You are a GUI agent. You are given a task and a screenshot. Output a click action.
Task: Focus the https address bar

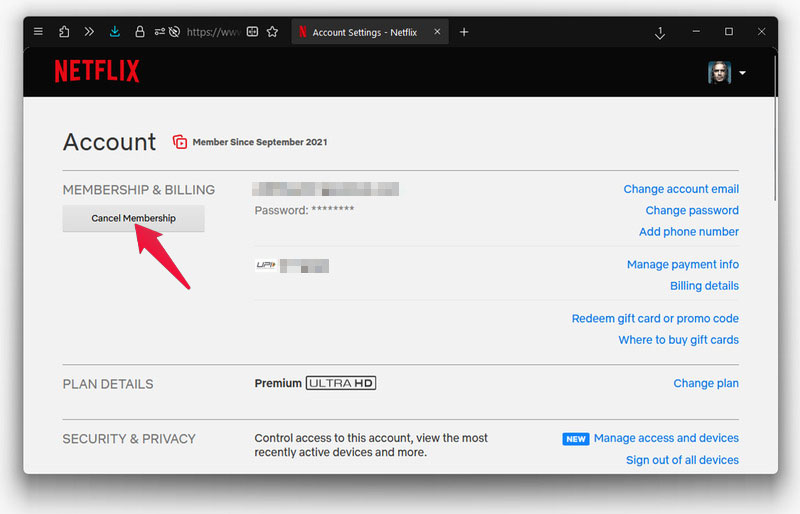coord(213,32)
